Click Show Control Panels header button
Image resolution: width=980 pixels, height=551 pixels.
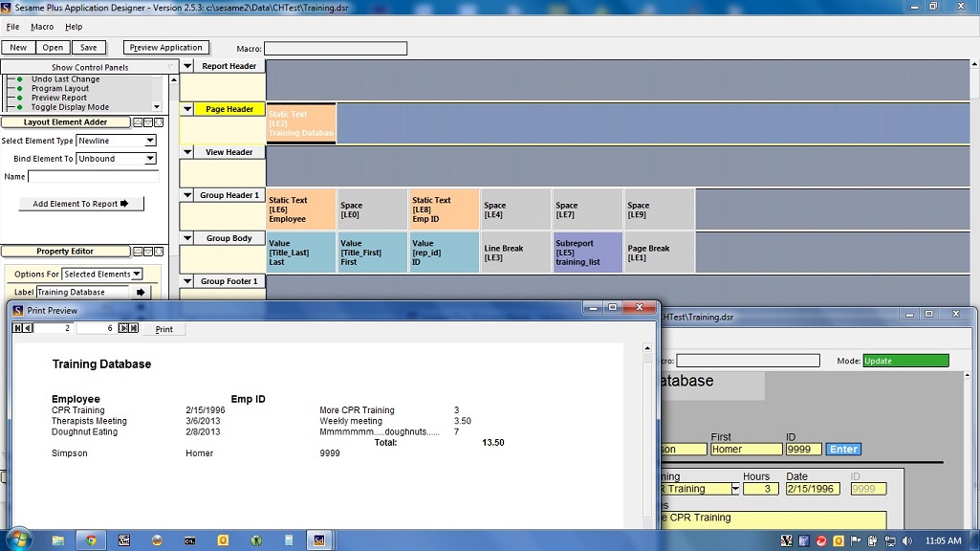point(90,67)
